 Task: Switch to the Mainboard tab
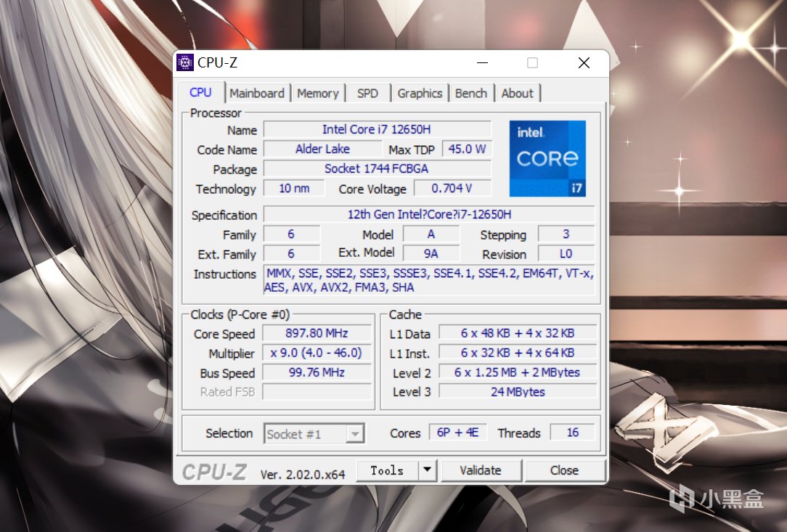coord(257,94)
